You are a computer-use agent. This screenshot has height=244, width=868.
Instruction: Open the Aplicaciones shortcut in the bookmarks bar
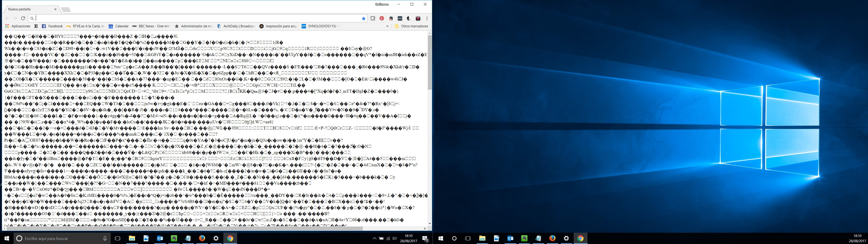tap(18, 26)
